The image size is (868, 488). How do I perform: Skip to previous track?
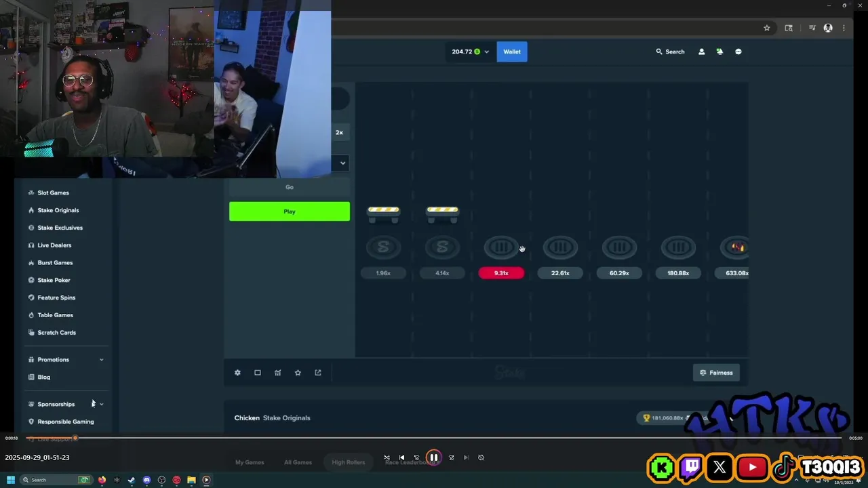pyautogui.click(x=401, y=457)
